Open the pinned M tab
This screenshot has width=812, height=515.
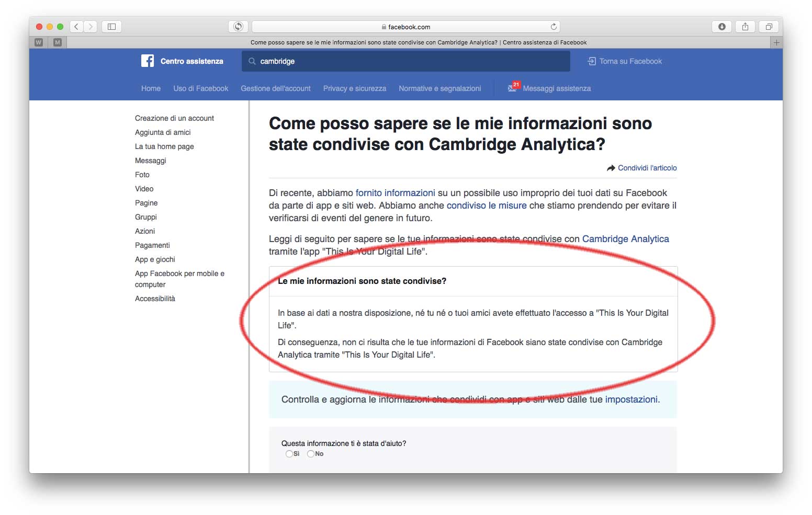pos(58,42)
